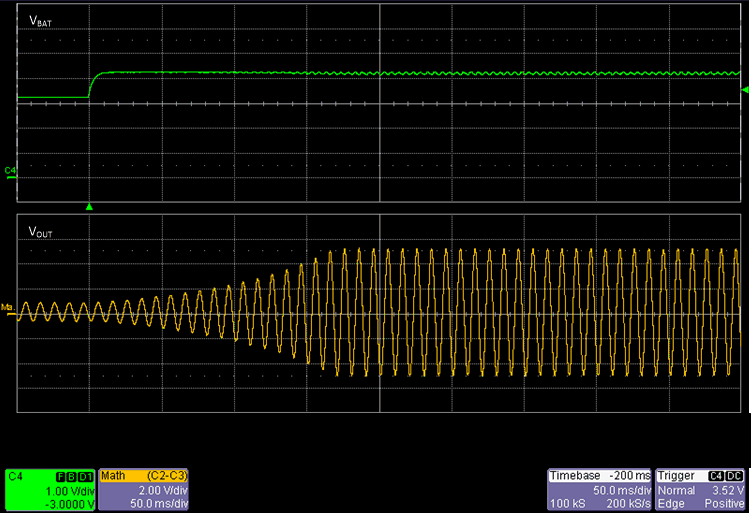Click the C4 -3.0000 V offset value
This screenshot has width=751, height=514.
point(68,502)
